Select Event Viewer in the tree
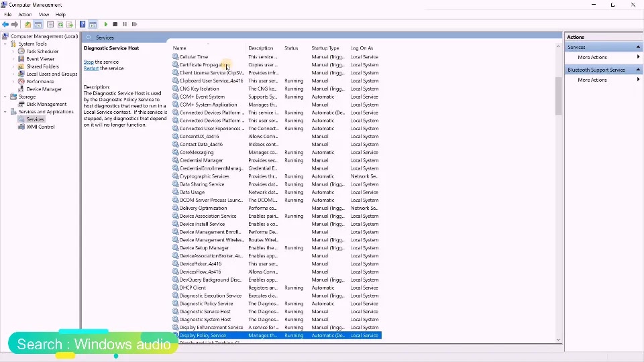 click(40, 59)
